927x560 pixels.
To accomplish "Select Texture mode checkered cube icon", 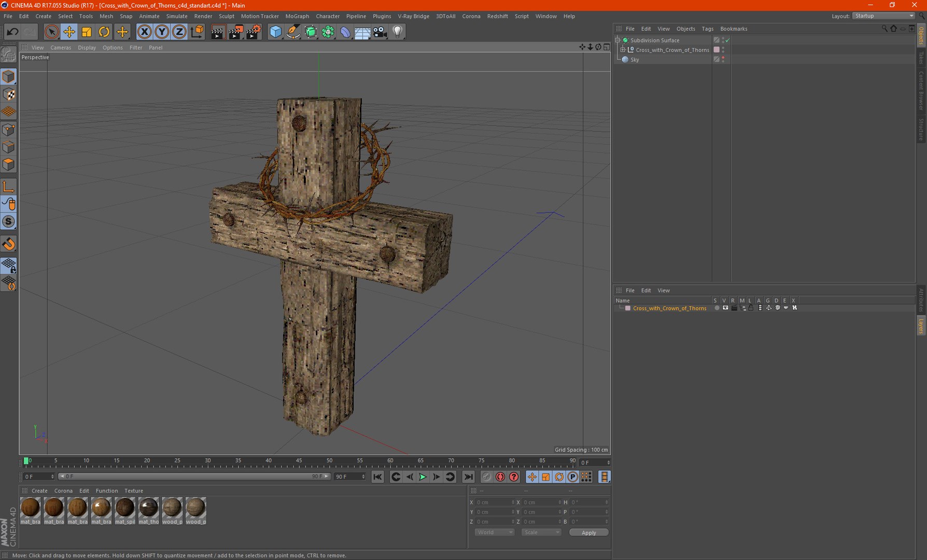I will pos(8,94).
